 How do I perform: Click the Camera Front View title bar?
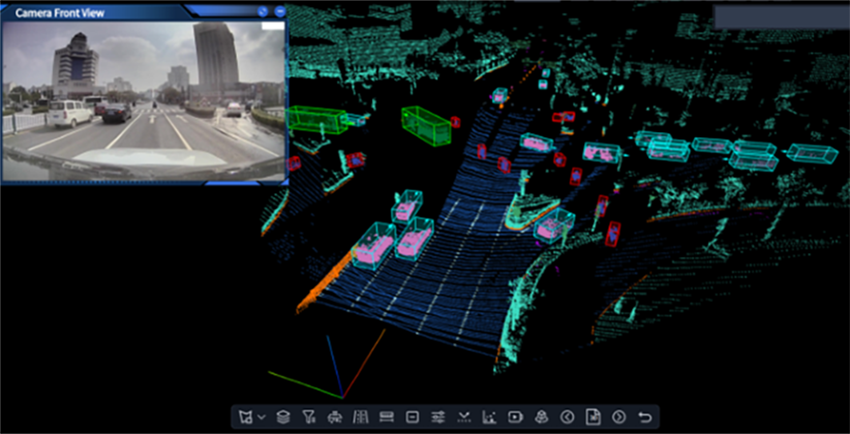(120, 12)
